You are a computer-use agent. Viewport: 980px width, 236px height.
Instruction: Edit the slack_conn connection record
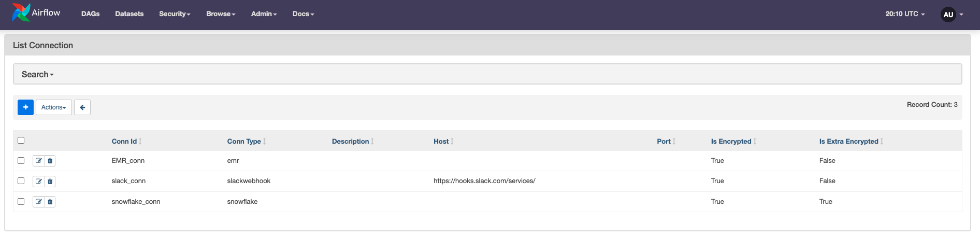pyautogui.click(x=39, y=181)
